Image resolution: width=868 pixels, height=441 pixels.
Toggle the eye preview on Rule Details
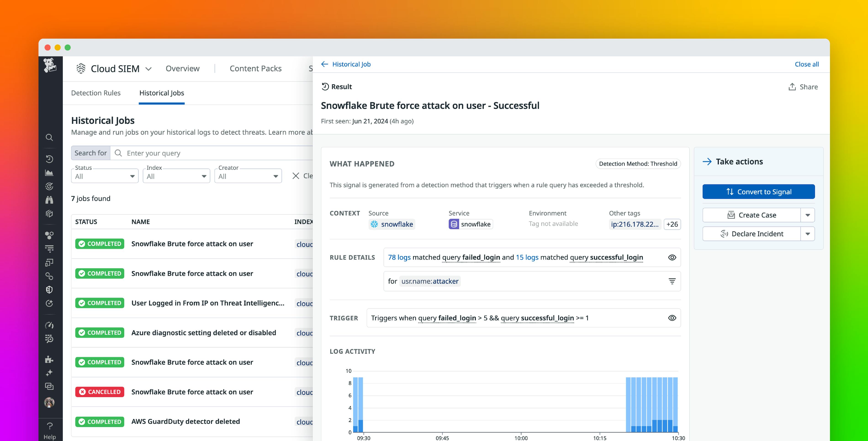(x=672, y=257)
